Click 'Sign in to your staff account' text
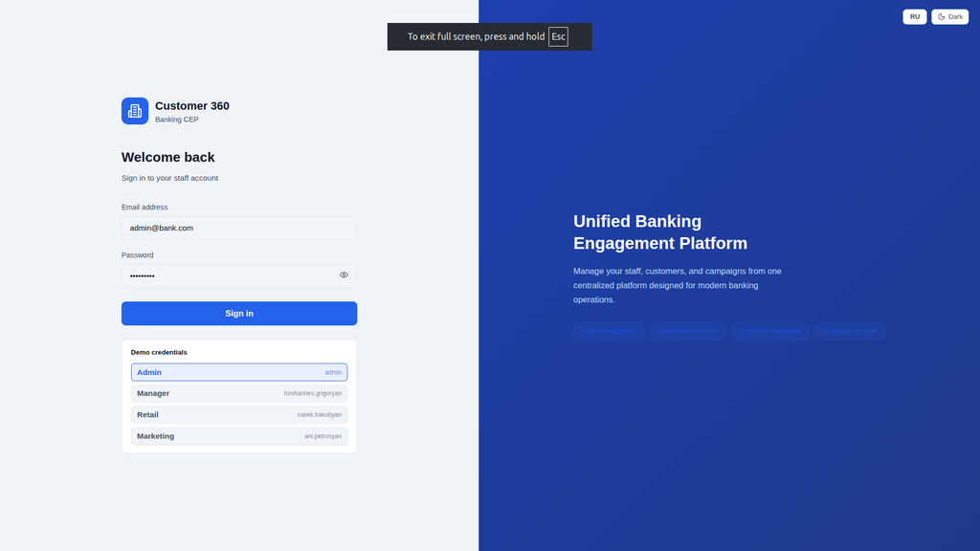The height and width of the screenshot is (551, 980). point(170,178)
